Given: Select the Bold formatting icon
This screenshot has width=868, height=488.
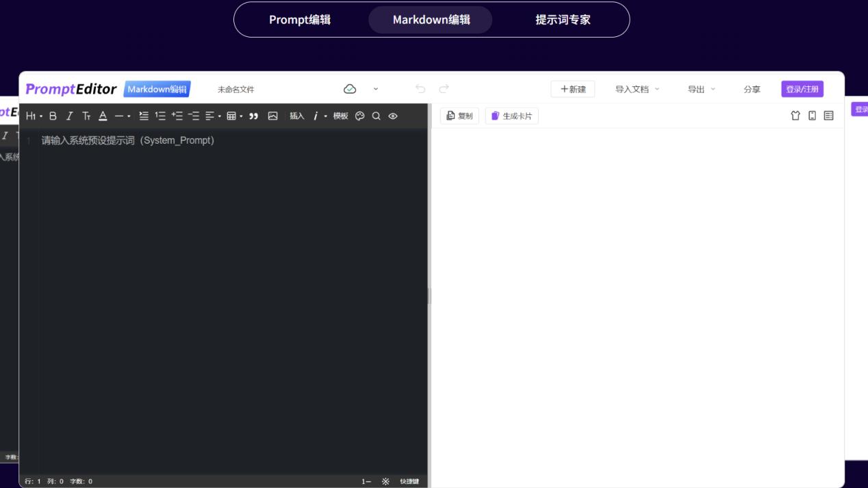Looking at the screenshot, I should (53, 116).
